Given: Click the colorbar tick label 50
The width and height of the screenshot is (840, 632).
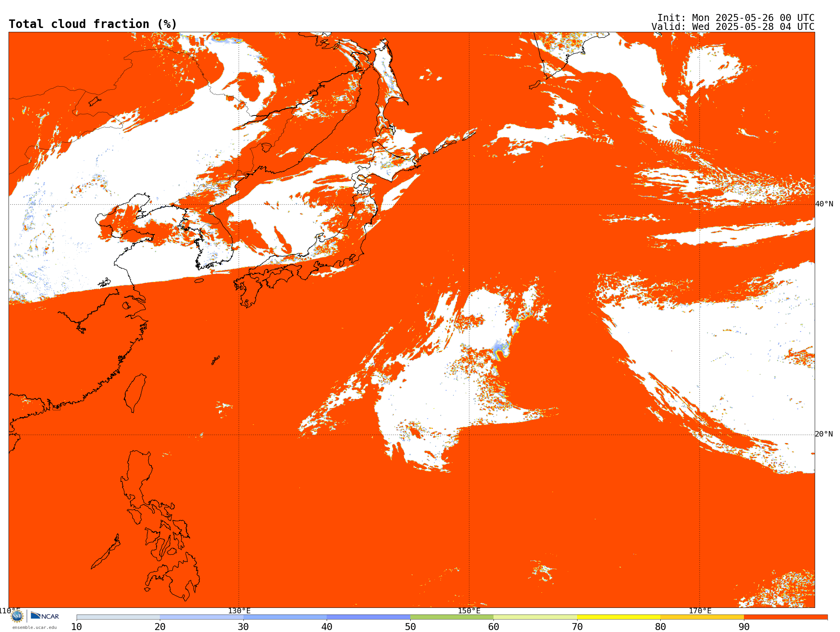Looking at the screenshot, I should click(410, 627).
